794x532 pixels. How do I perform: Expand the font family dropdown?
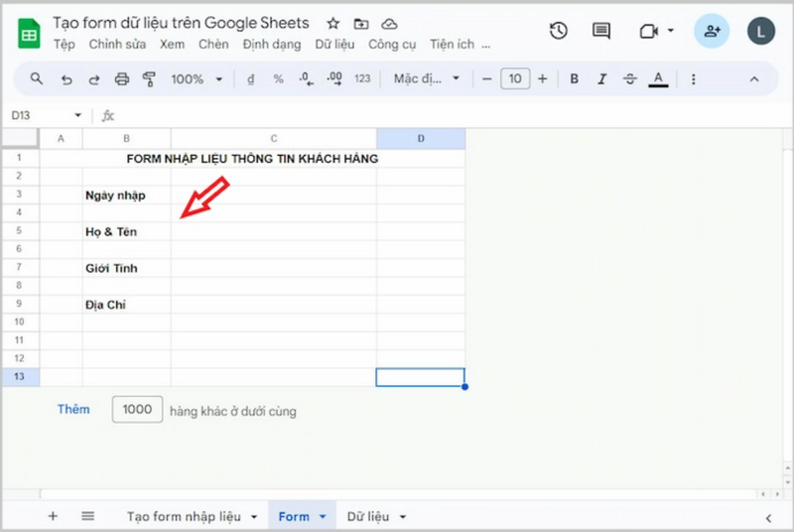point(427,79)
